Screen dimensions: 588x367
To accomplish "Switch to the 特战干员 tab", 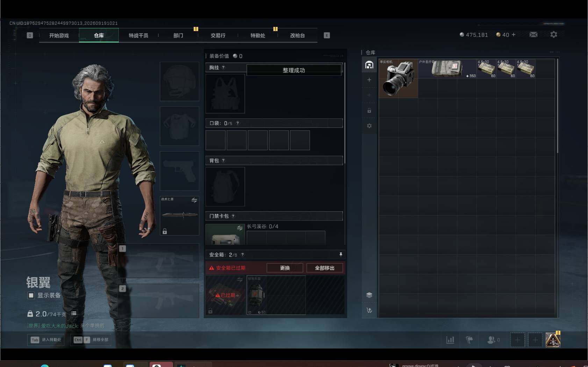I will [x=138, y=36].
